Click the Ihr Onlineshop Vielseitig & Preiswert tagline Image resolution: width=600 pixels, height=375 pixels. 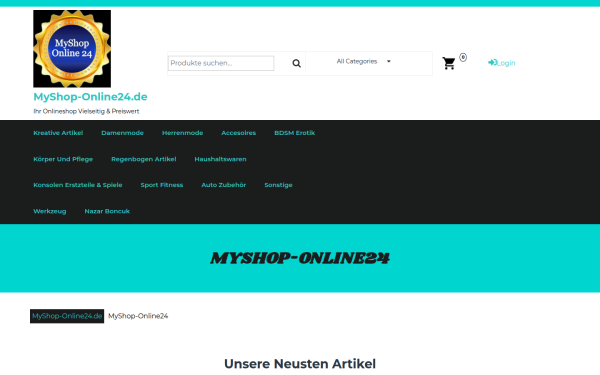(x=86, y=111)
